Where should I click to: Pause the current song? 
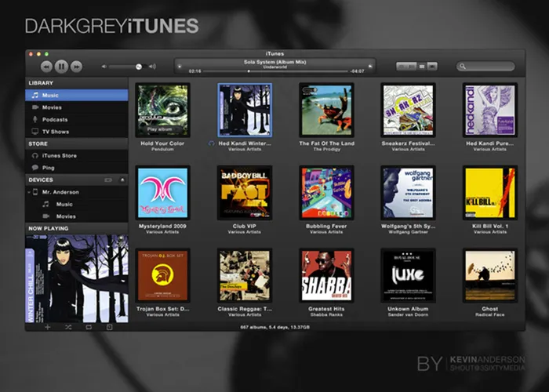61,66
